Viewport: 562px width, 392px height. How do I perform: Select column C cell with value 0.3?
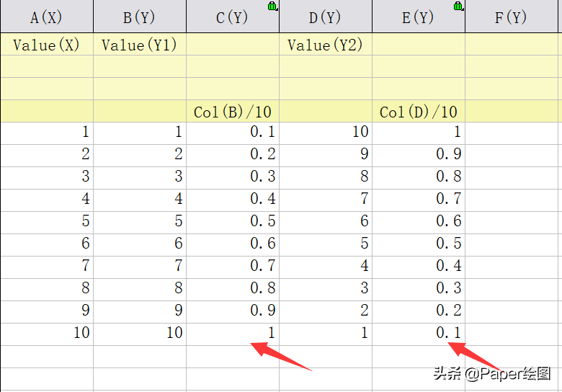(x=233, y=178)
